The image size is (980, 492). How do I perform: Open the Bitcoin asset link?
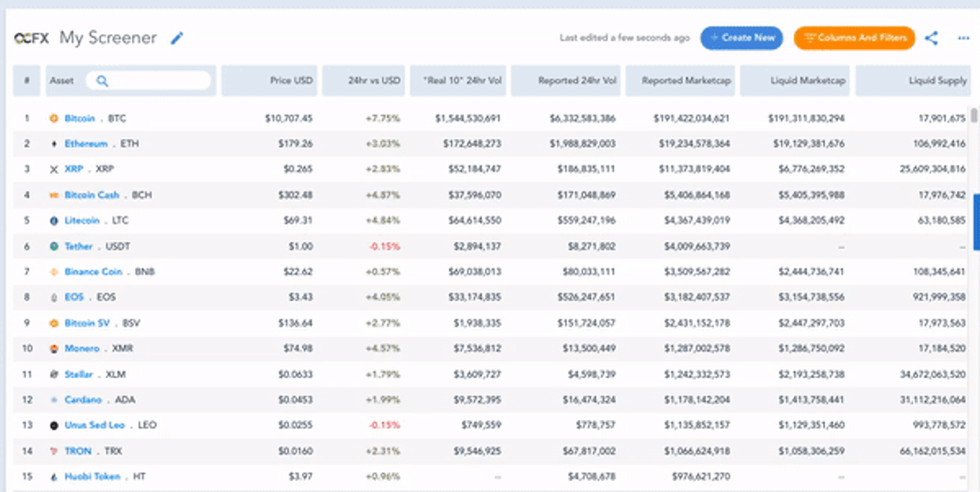point(80,119)
